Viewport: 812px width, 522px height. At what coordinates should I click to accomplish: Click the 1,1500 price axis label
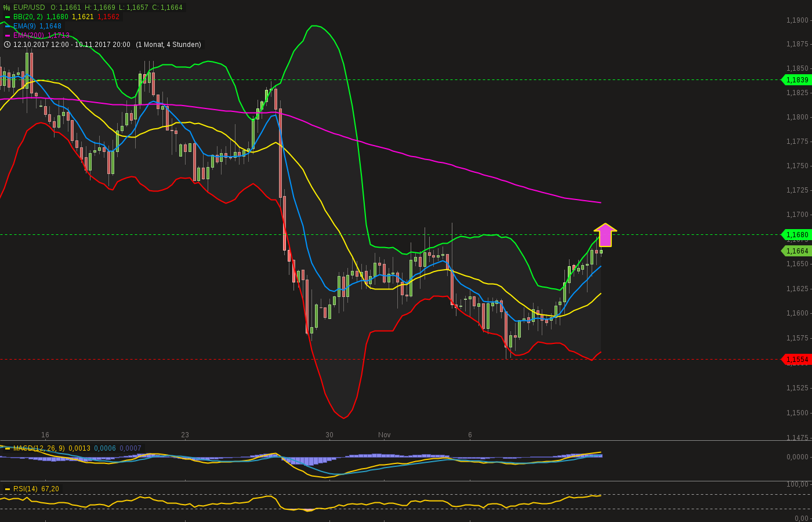tap(797, 413)
